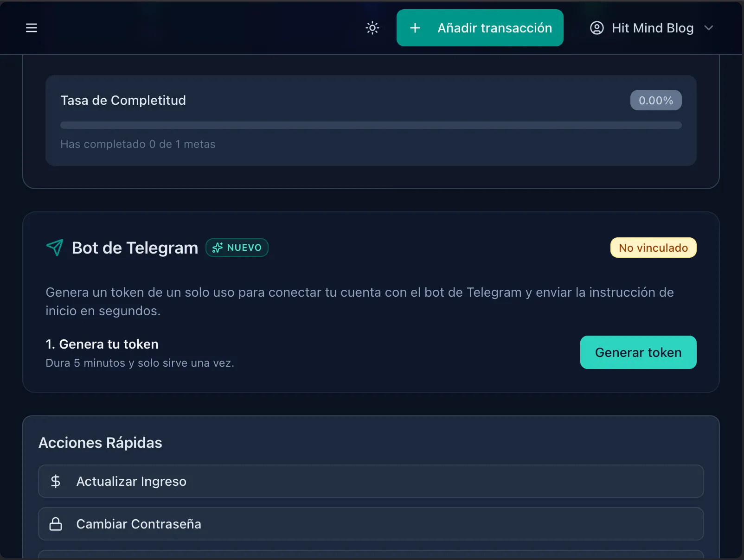Select the Telegram paper plane icon

pos(54,248)
